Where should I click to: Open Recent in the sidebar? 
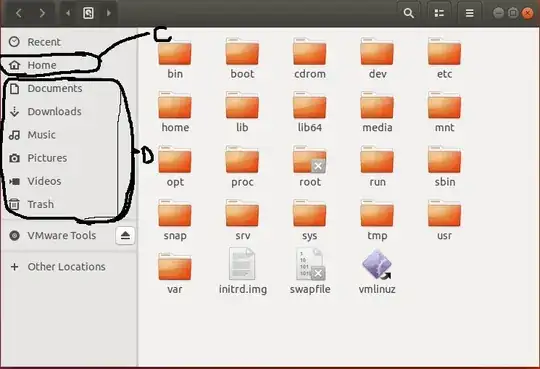pos(69,42)
